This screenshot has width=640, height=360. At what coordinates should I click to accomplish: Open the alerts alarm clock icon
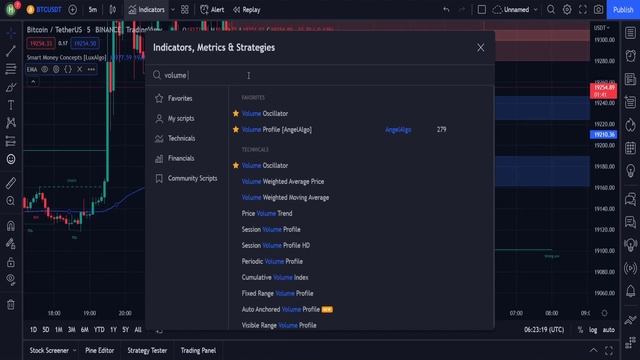pyautogui.click(x=631, y=56)
